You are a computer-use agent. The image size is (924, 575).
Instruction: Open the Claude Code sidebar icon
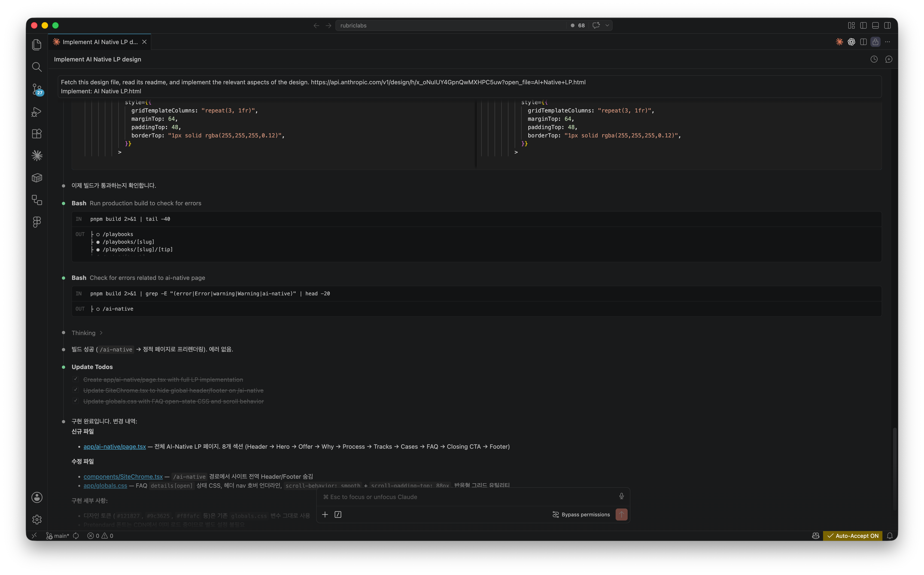37,156
